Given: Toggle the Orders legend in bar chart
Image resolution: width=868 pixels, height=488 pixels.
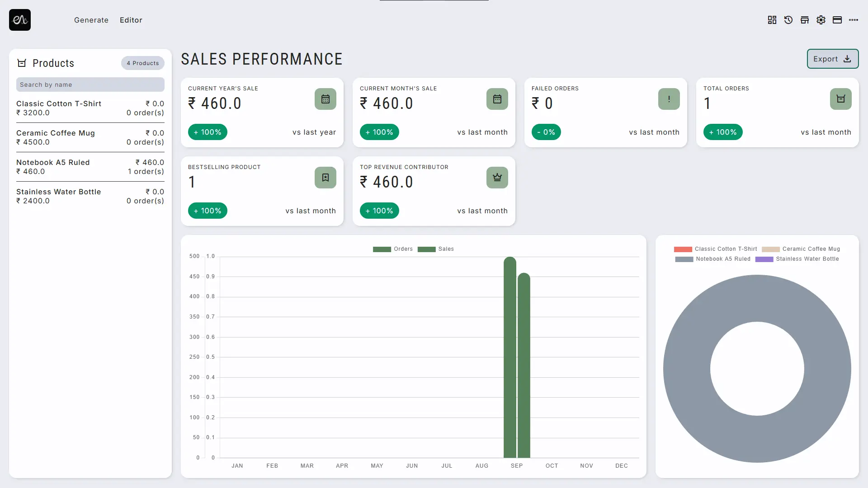Looking at the screenshot, I should coord(393,249).
